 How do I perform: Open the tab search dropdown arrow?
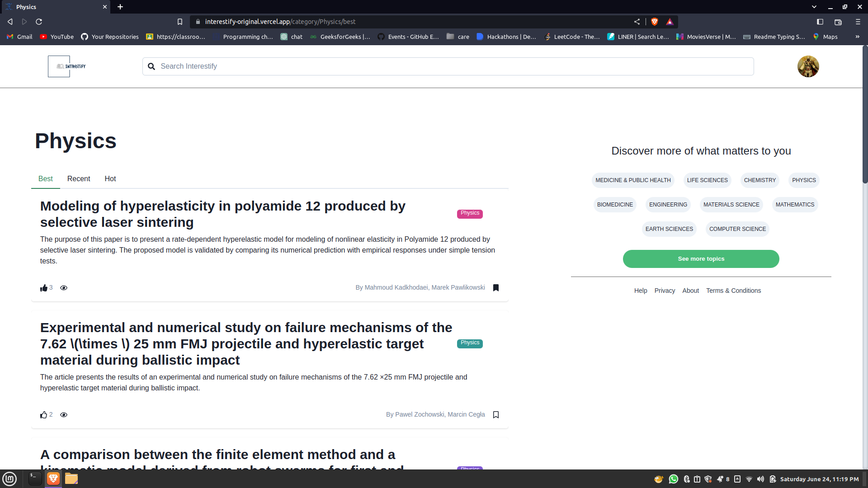(814, 7)
